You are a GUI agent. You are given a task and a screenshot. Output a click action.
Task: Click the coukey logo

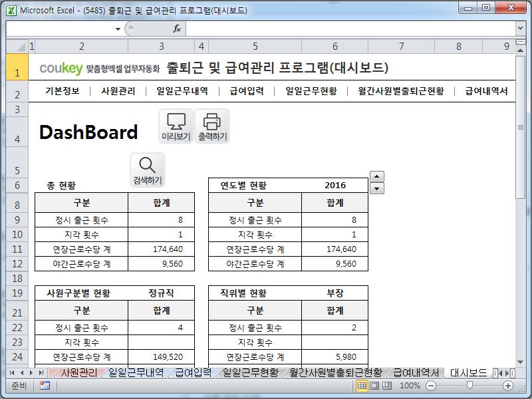(61, 68)
